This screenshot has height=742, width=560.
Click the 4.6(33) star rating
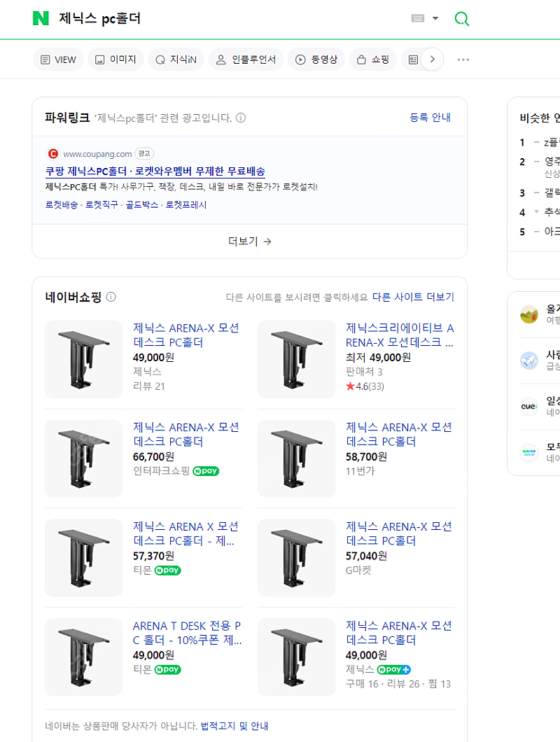pos(365,386)
